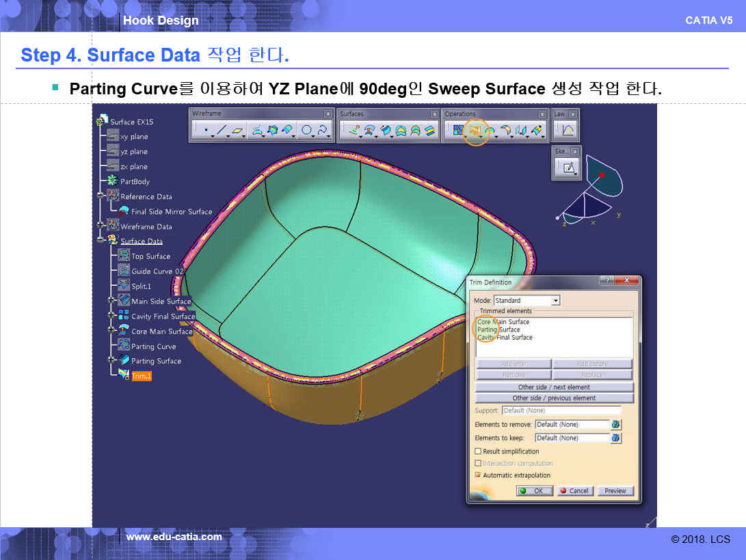Select the Extrude tool in Surfaces toolbar

coord(354,130)
